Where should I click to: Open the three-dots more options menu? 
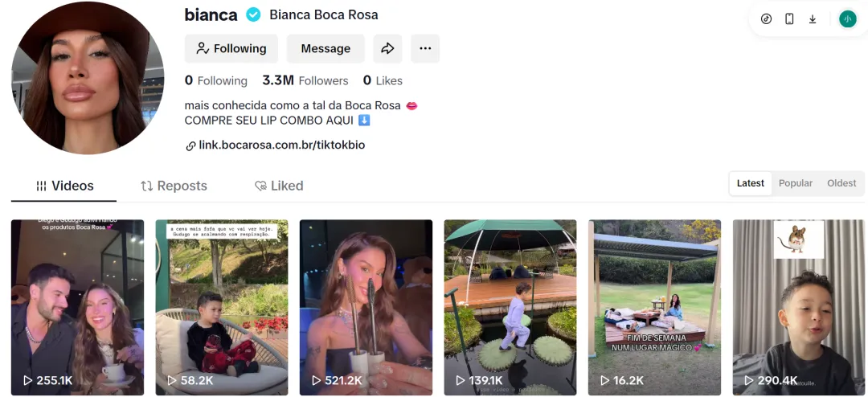425,48
